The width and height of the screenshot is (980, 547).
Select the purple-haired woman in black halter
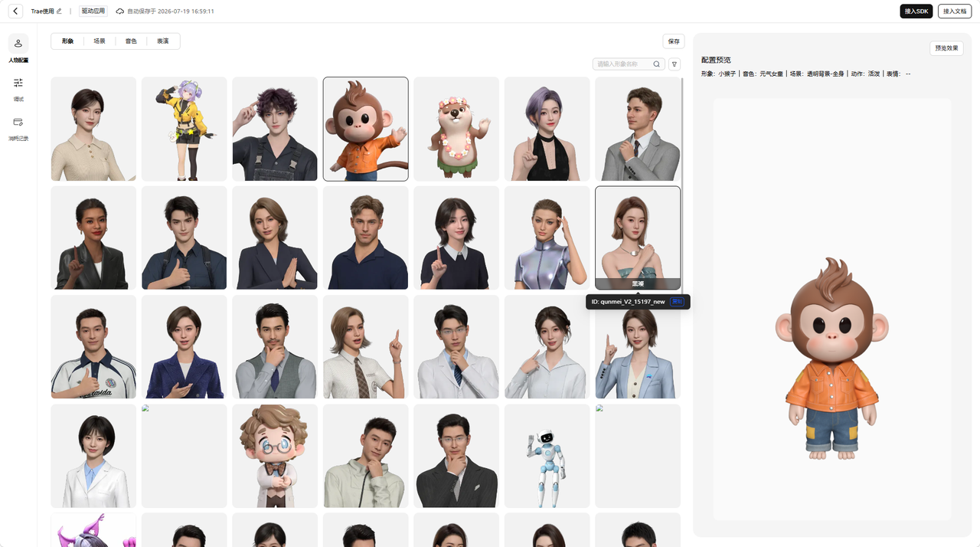pos(547,129)
